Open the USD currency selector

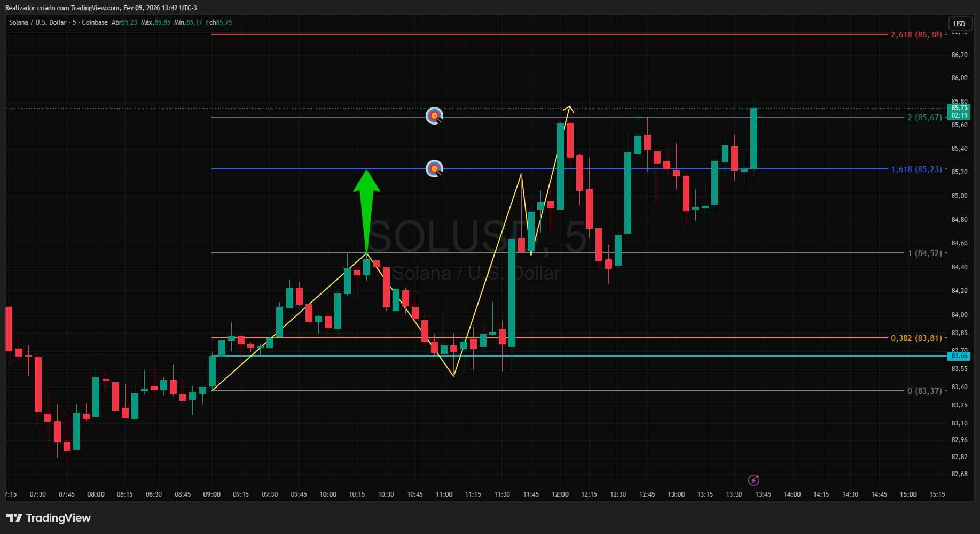coord(960,24)
